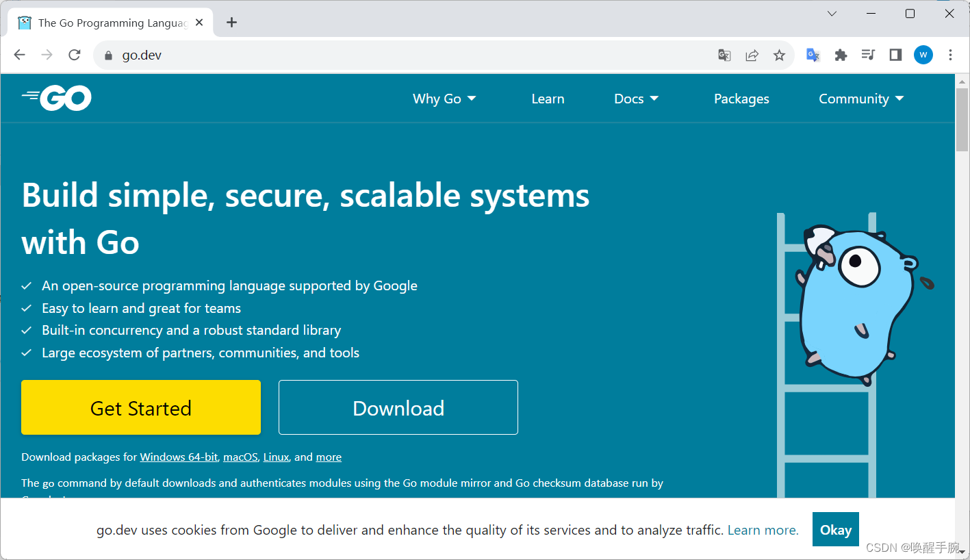
Task: Share this page via the share icon
Action: 752,55
